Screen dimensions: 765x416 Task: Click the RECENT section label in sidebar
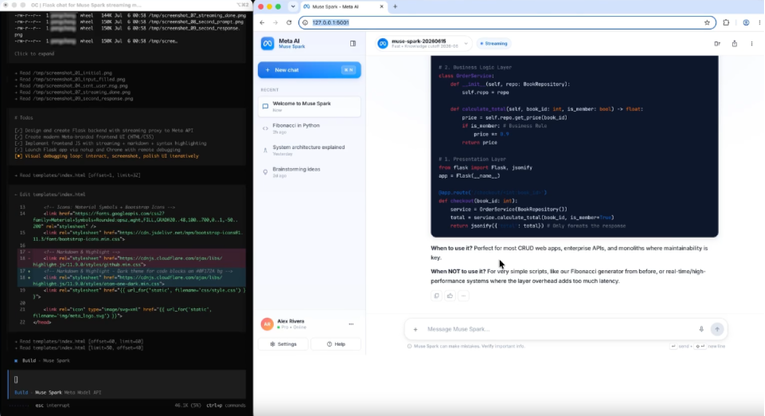click(x=270, y=90)
